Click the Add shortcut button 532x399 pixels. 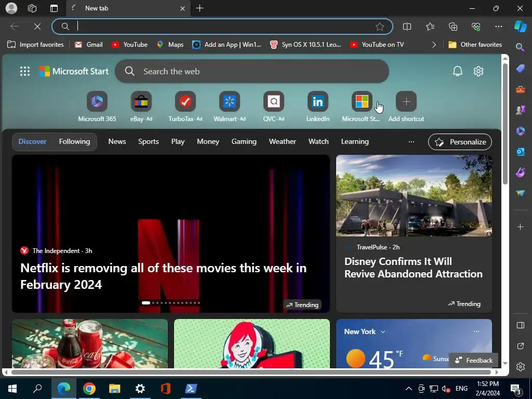point(406,107)
